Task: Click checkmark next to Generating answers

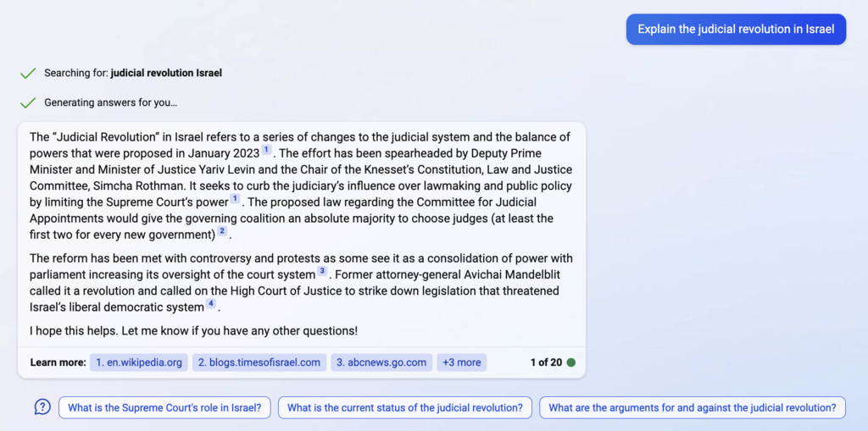Action: (x=28, y=103)
